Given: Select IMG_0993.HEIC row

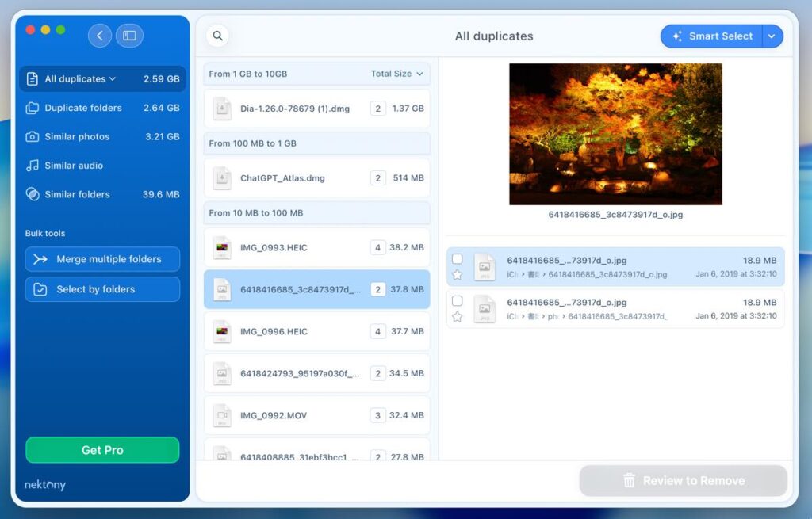Looking at the screenshot, I should (317, 247).
